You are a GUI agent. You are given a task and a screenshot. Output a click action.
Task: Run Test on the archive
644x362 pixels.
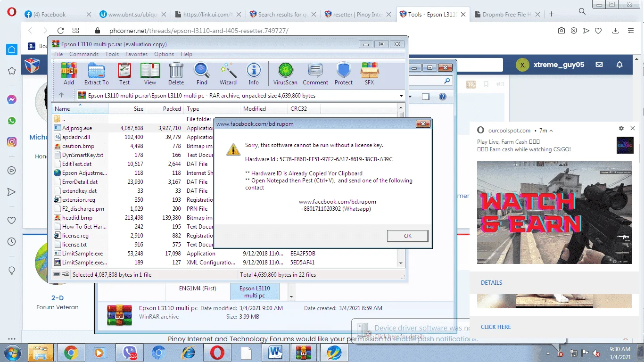(124, 74)
